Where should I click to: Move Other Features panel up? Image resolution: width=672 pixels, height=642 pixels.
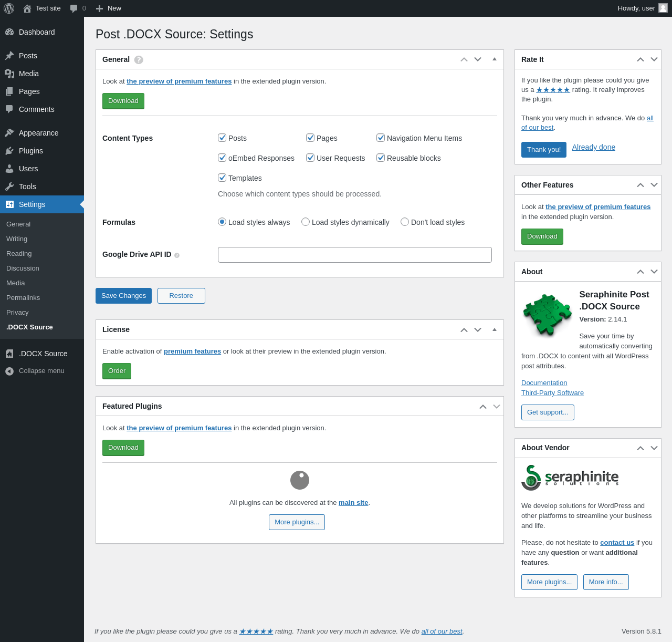[640, 185]
